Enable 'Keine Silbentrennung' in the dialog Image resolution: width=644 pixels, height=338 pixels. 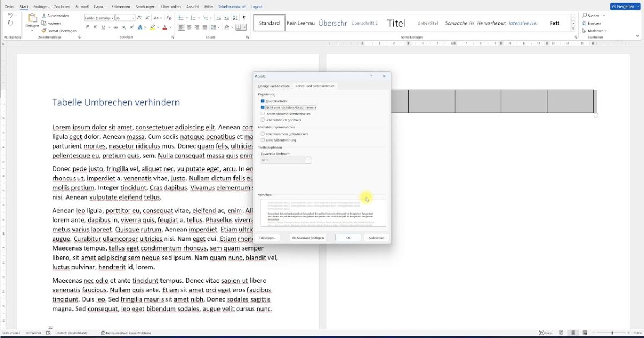coord(263,140)
